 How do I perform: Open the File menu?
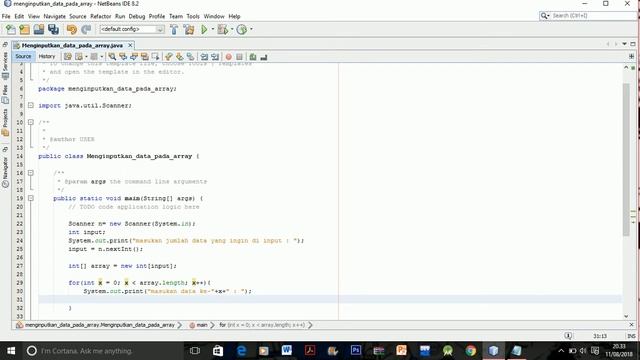pyautogui.click(x=6, y=16)
